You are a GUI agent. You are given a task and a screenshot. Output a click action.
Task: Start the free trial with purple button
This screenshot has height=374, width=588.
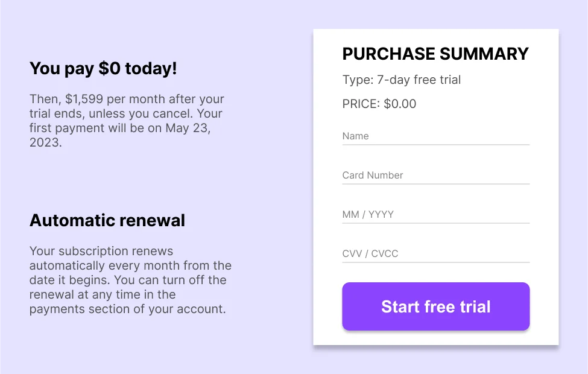pyautogui.click(x=436, y=306)
